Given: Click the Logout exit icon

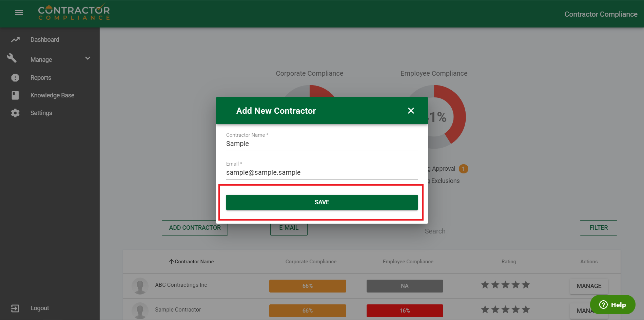Looking at the screenshot, I should click(x=15, y=308).
